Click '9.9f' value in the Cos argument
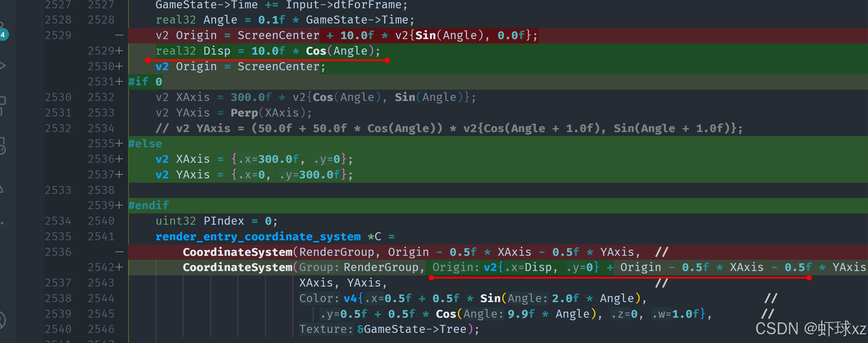The width and height of the screenshot is (868, 343). 521,314
